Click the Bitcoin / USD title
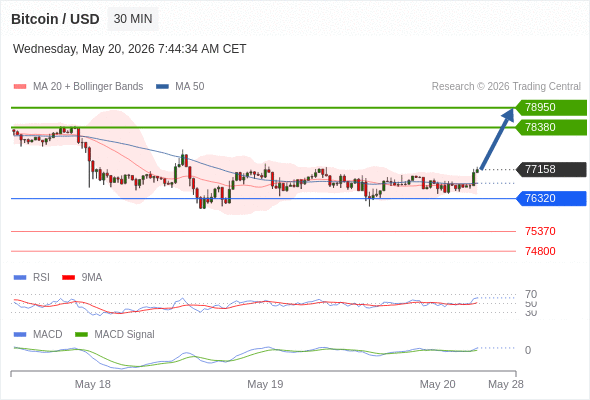 (55, 19)
